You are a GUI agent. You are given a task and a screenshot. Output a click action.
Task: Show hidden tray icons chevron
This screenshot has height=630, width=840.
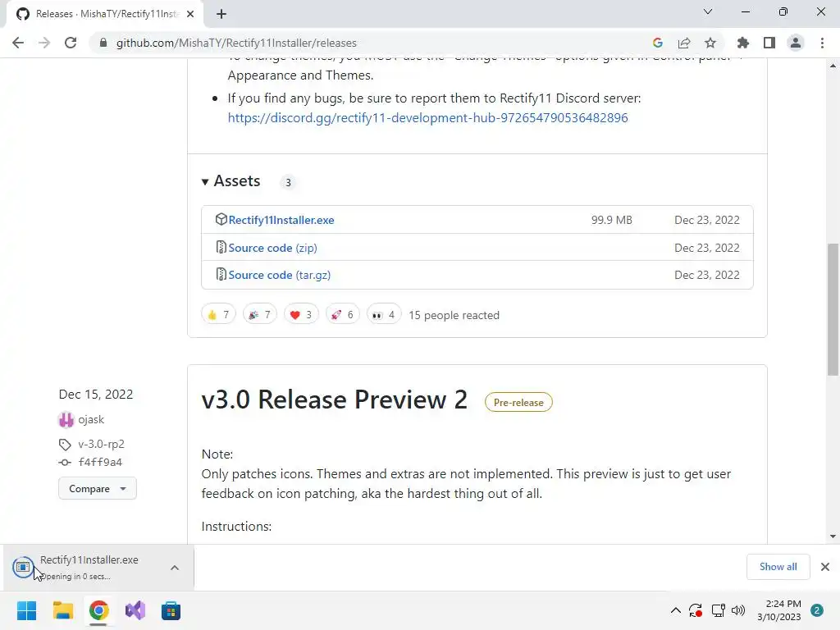[676, 610]
